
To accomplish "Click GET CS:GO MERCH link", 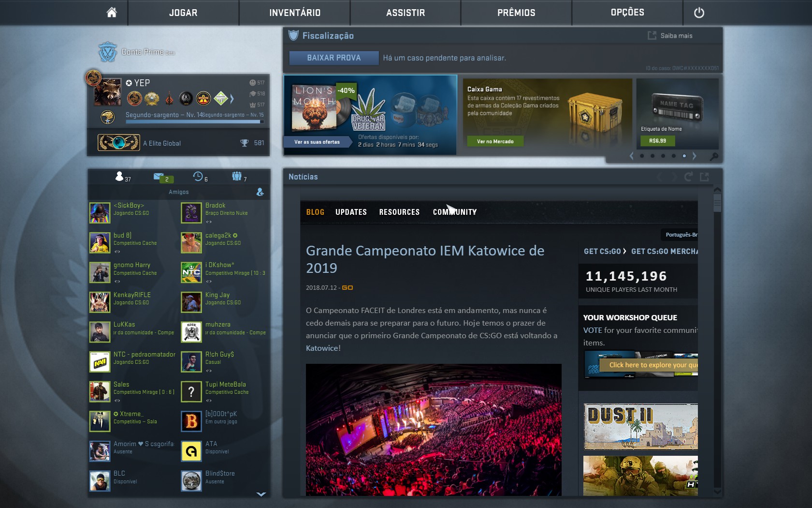I will pos(665,251).
